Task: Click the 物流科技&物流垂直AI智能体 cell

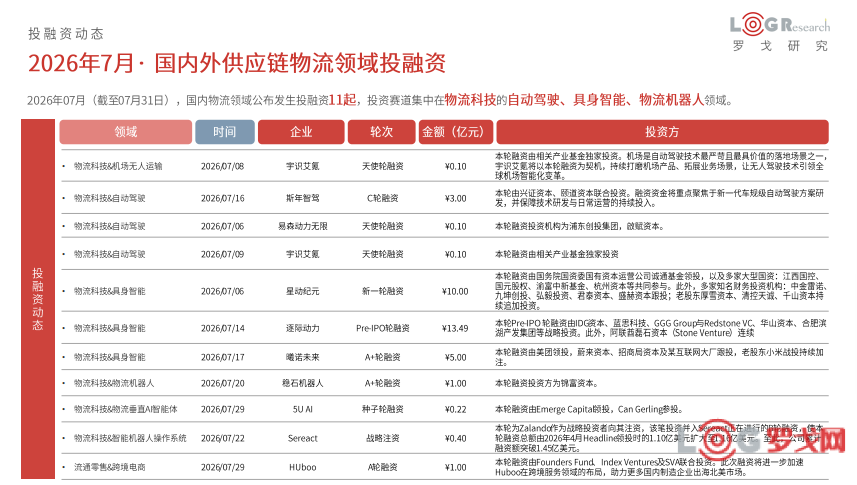Action: [126, 409]
